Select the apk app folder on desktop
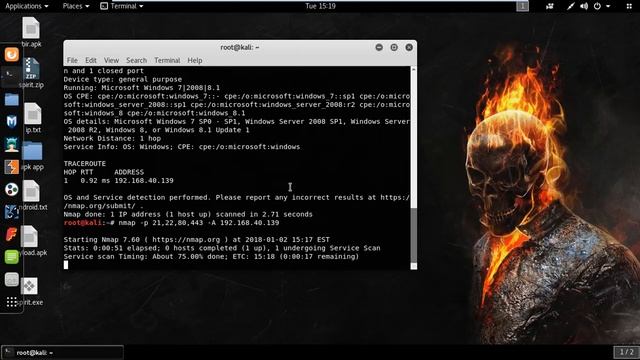The width and height of the screenshot is (640, 360). 32,156
